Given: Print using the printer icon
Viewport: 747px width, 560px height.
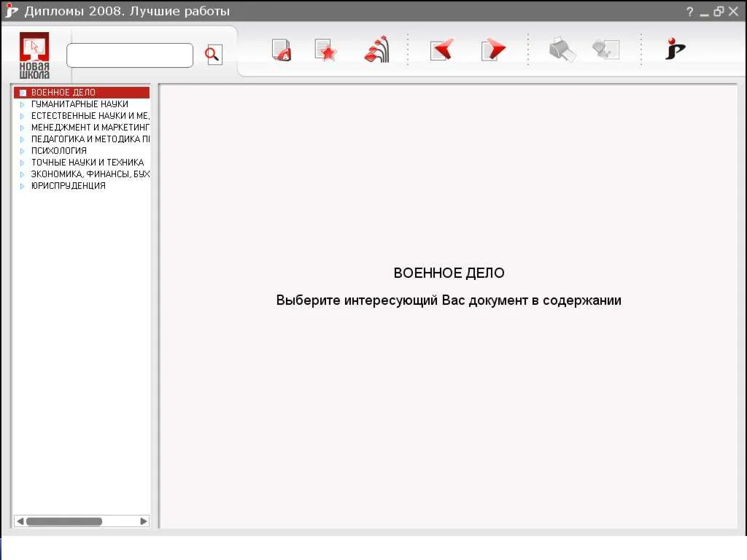Looking at the screenshot, I should coord(560,50).
